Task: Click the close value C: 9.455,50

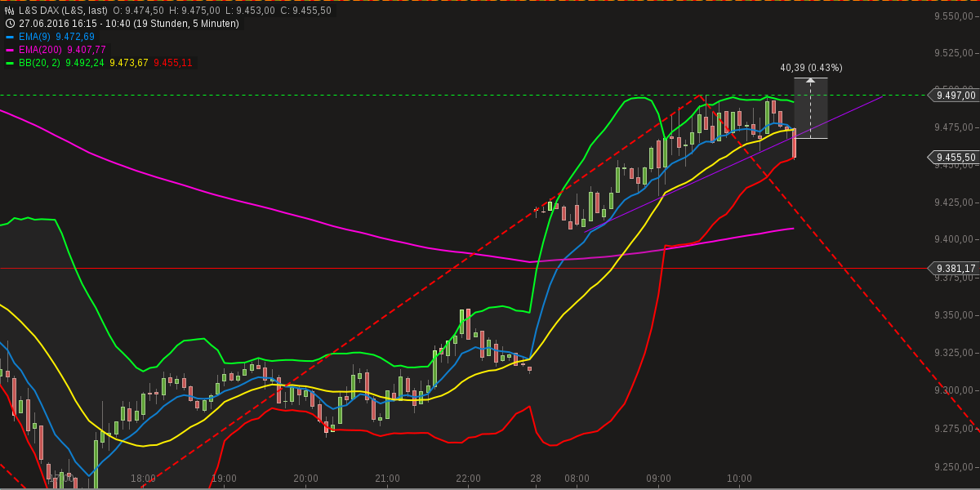Action: (x=306, y=11)
